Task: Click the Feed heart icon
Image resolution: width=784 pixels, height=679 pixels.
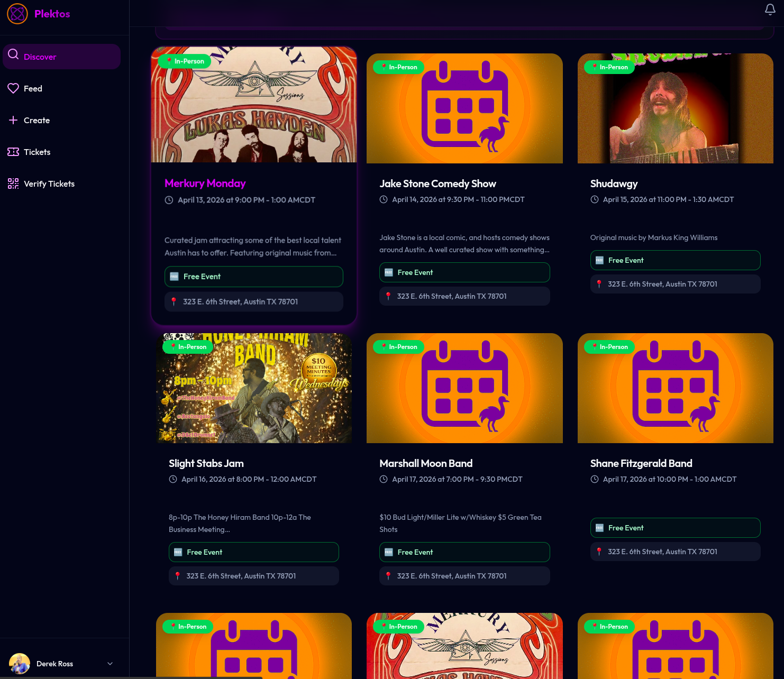Action: coord(13,88)
